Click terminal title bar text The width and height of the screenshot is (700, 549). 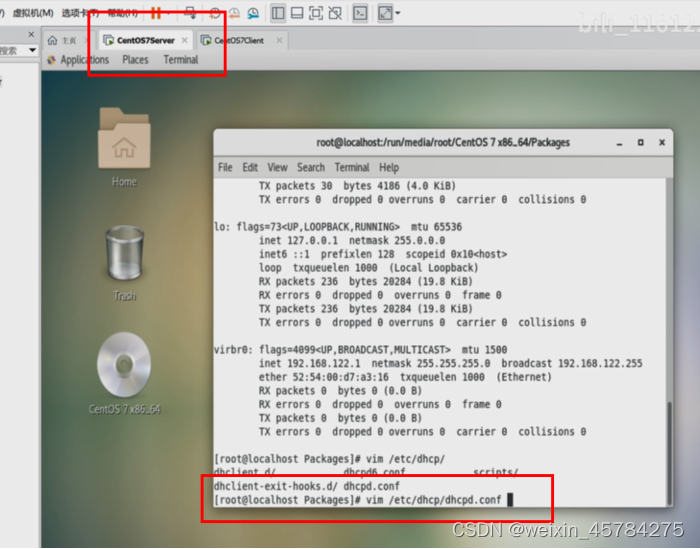coord(443,142)
